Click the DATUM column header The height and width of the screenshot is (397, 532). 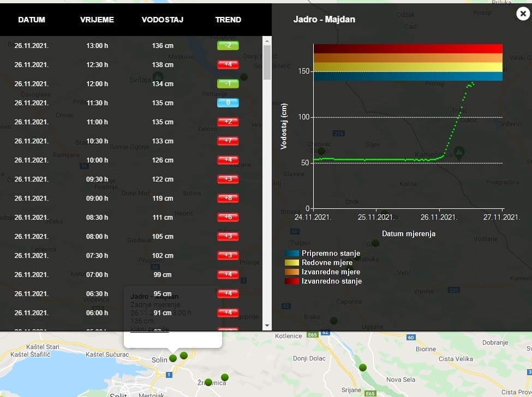[x=32, y=20]
